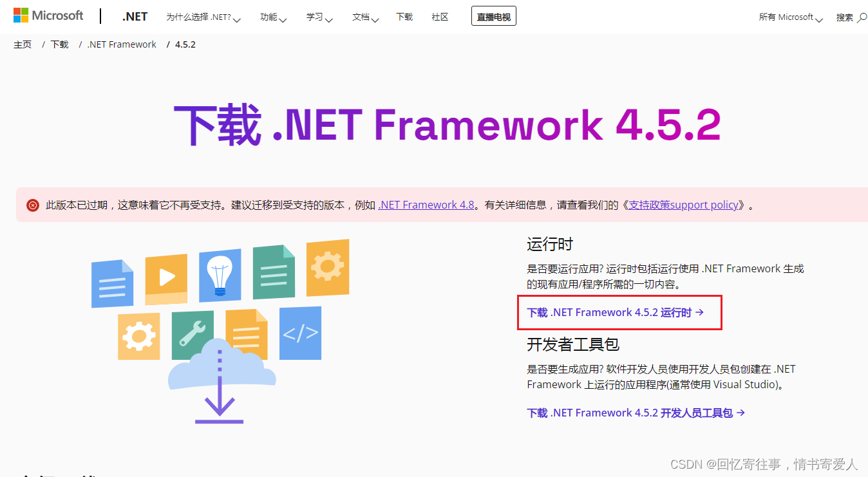
Task: Go to .NET Framework breadcrumb link
Action: click(x=122, y=44)
